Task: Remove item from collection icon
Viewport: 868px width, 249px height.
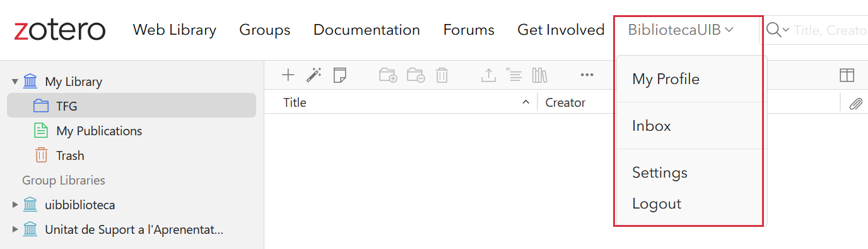Action: pos(416,76)
